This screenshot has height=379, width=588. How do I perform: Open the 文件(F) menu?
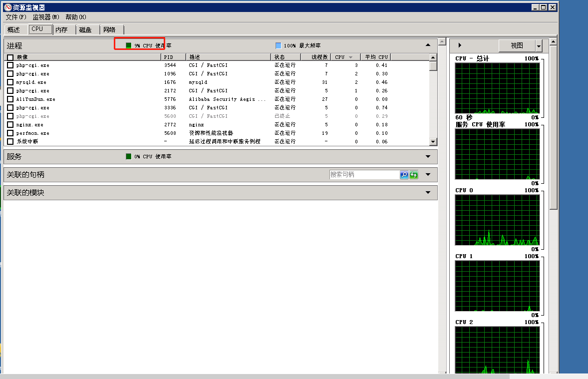tap(16, 17)
